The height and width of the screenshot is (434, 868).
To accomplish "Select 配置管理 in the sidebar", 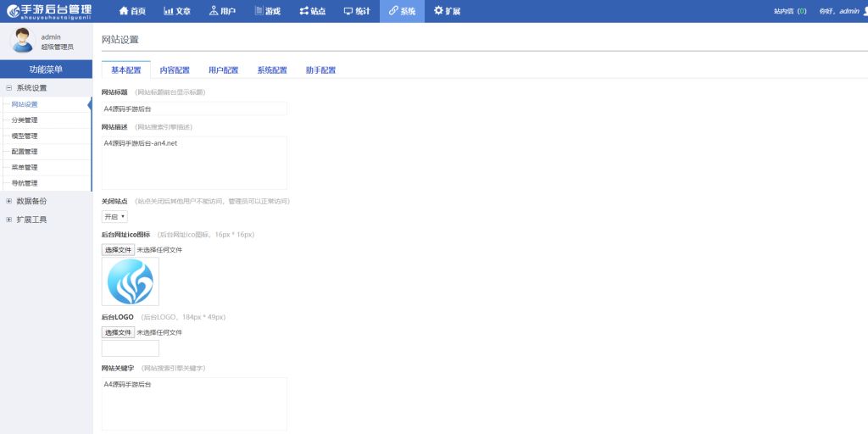I will 46,152.
